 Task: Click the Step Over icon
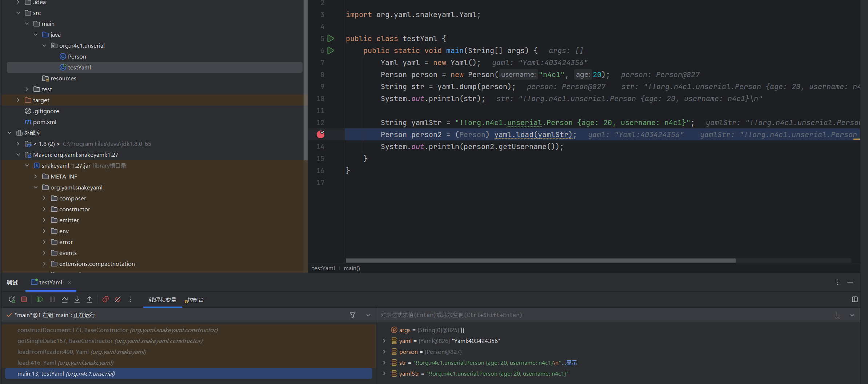click(65, 299)
